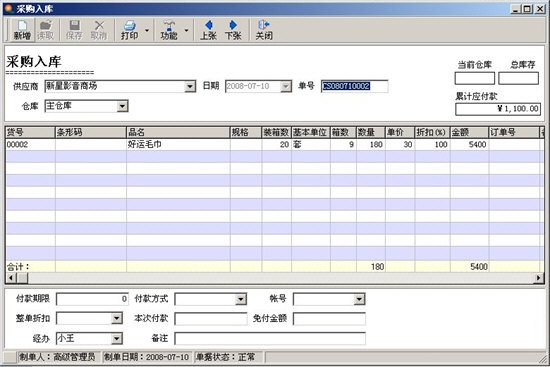Click the 新增 (New) toolbar icon
Viewport: 550px width, 367px height.
click(x=22, y=30)
